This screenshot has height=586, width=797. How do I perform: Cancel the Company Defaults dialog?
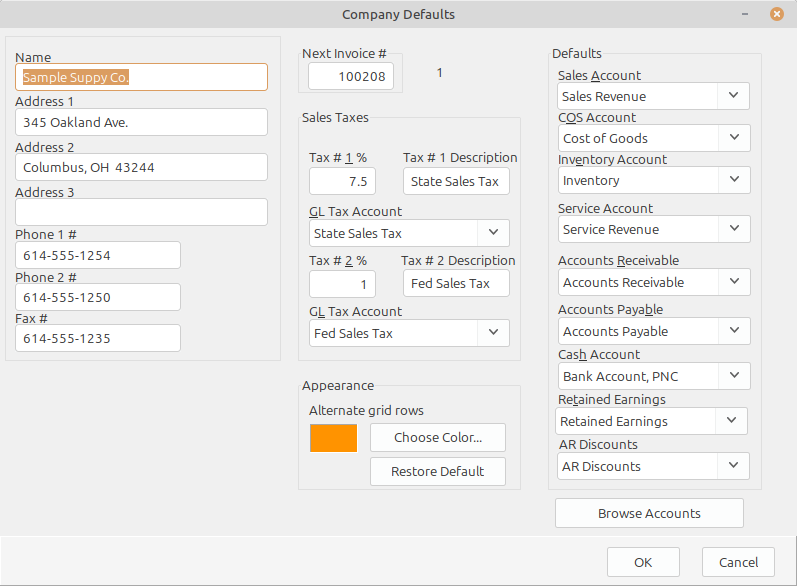click(738, 562)
